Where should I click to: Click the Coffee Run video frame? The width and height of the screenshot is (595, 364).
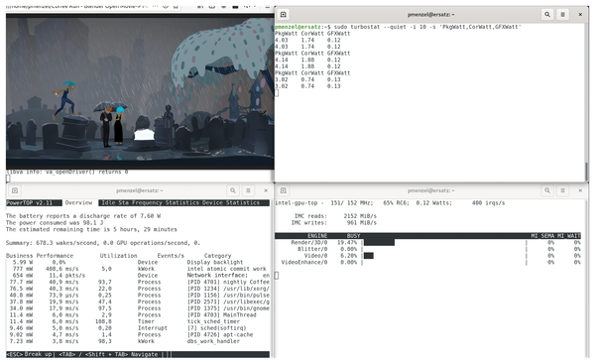click(x=140, y=91)
